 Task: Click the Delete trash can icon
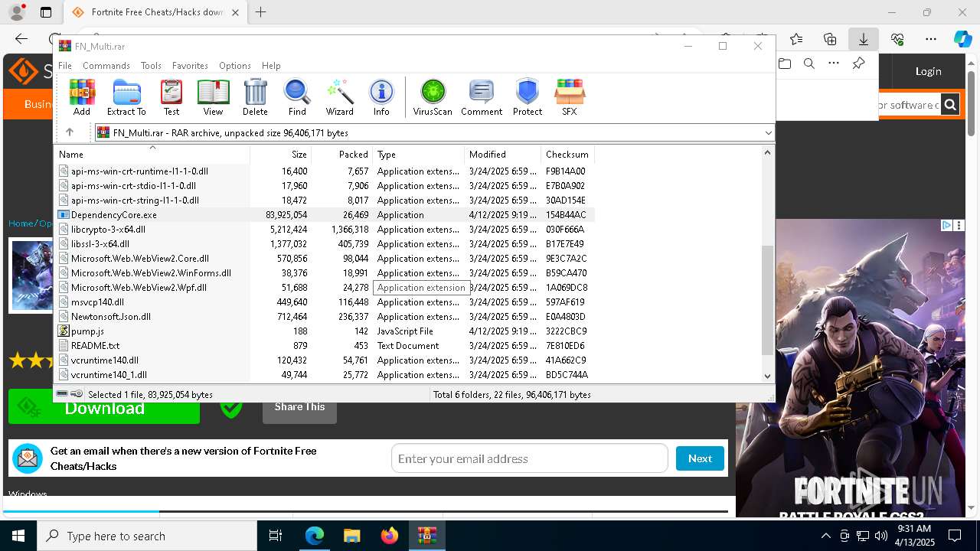coord(255,97)
